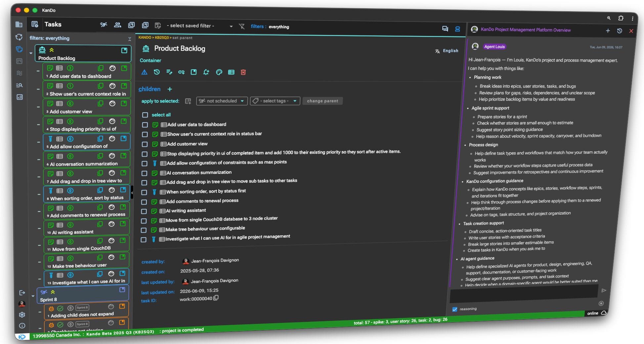Check the 'AI writing assistant' checkbox
The height and width of the screenshot is (344, 644).
(x=144, y=211)
